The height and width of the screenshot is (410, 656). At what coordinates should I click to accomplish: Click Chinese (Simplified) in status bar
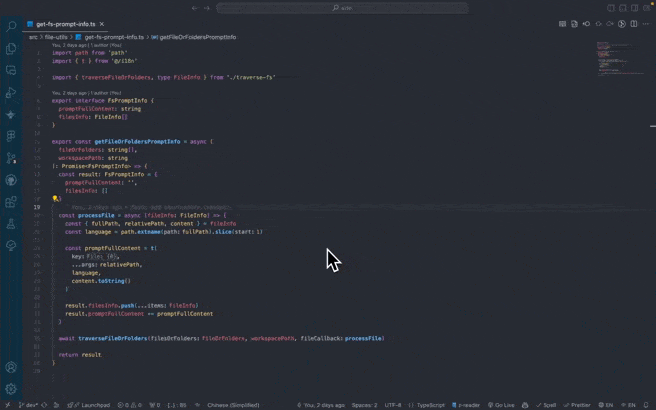coord(233,405)
